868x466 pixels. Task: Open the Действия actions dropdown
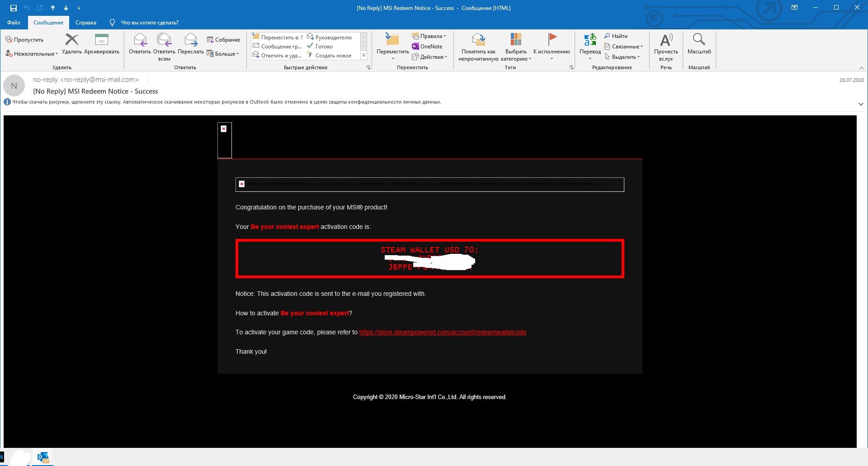[430, 57]
